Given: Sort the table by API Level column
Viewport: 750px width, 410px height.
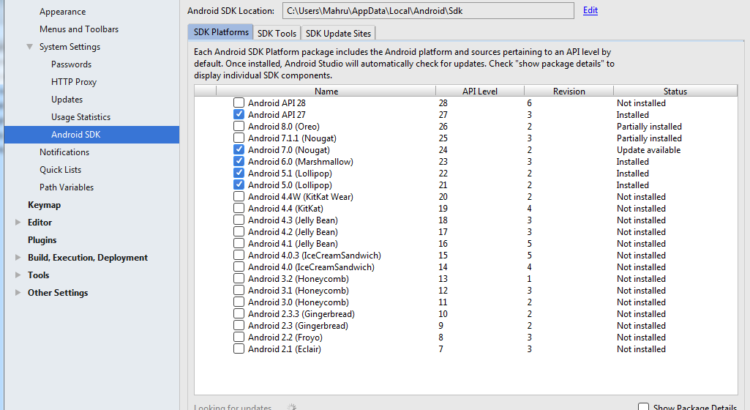Looking at the screenshot, I should pyautogui.click(x=479, y=91).
